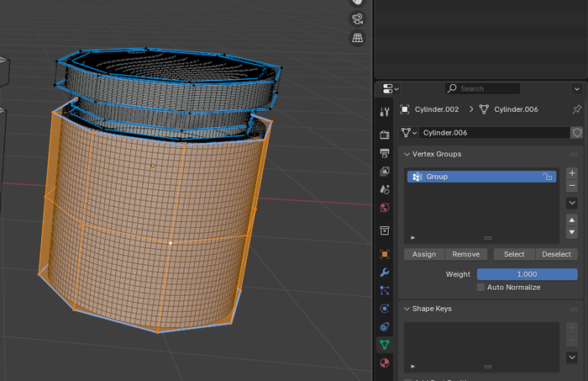Switch perspective/orthographic grid view icon
Image resolution: width=588 pixels, height=381 pixels.
coord(358,39)
